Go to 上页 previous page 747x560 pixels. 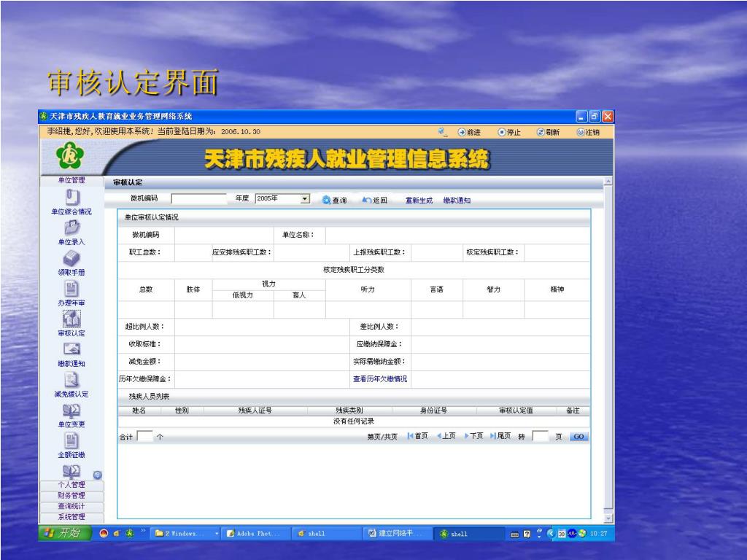(x=446, y=436)
